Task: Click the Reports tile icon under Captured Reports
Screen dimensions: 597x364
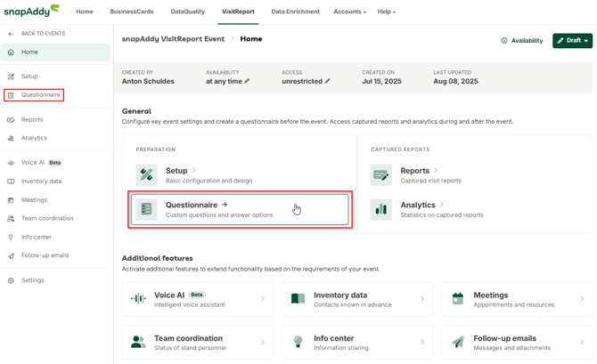Action: [x=381, y=175]
